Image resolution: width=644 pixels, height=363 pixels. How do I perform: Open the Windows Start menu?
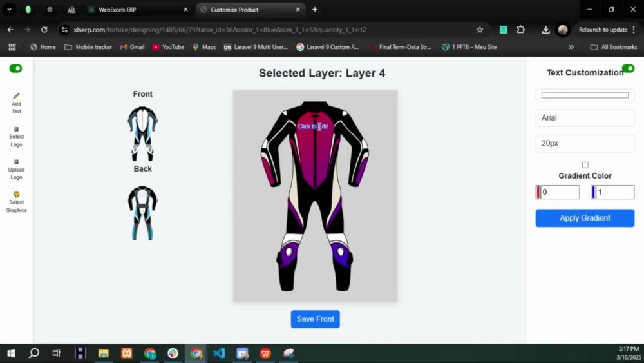tap(11, 353)
